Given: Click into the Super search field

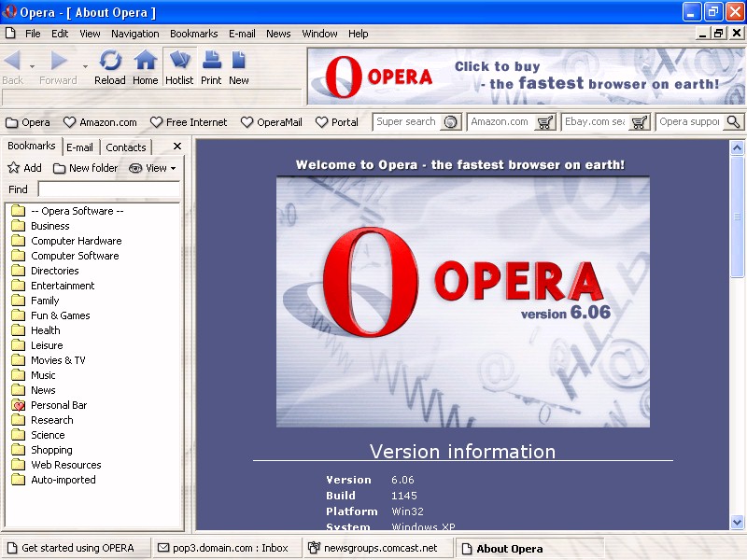Looking at the screenshot, I should click(406, 122).
